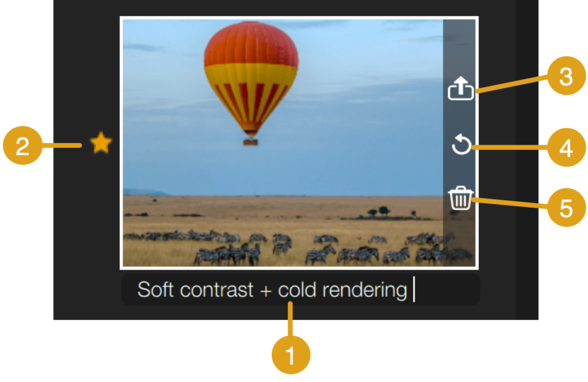Delete the snapshot with trash icon
The width and height of the screenshot is (588, 382).
[x=461, y=198]
